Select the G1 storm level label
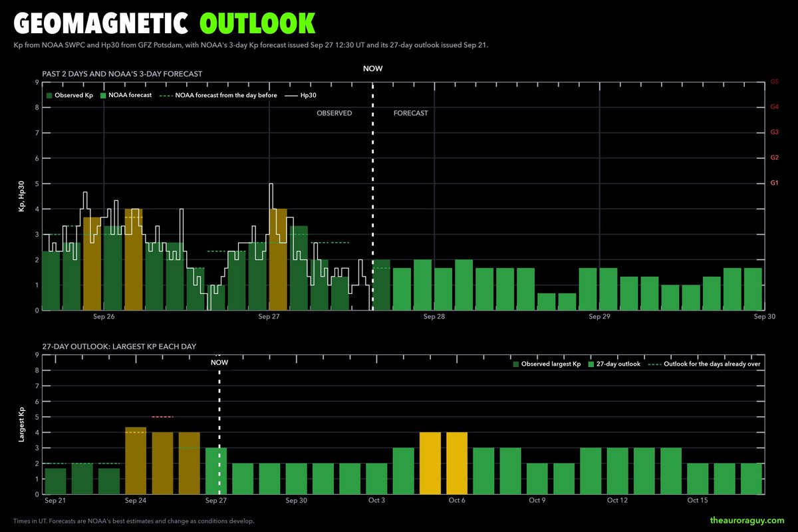The image size is (798, 532). [x=774, y=183]
